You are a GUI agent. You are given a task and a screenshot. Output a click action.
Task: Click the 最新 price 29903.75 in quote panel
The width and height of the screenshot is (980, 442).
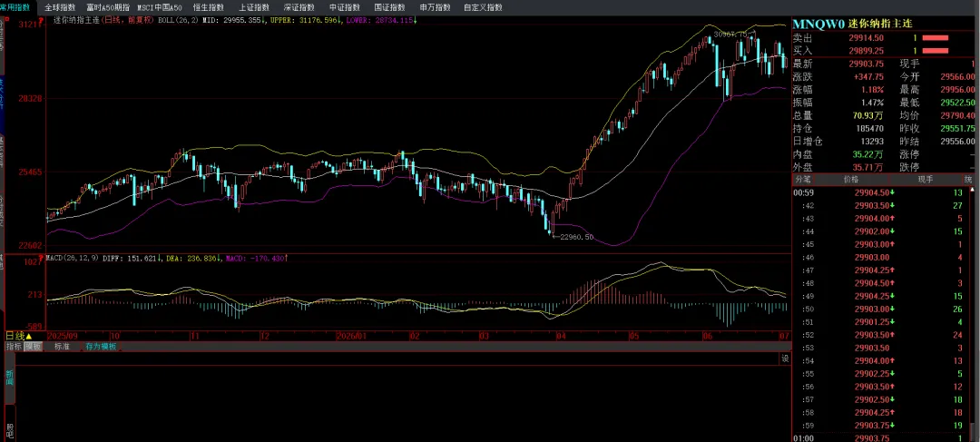[x=866, y=64]
